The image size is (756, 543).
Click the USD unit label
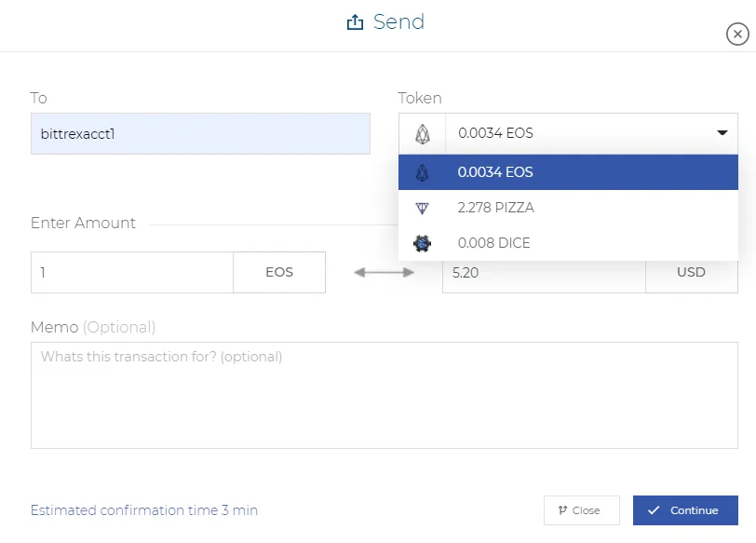(x=692, y=277)
